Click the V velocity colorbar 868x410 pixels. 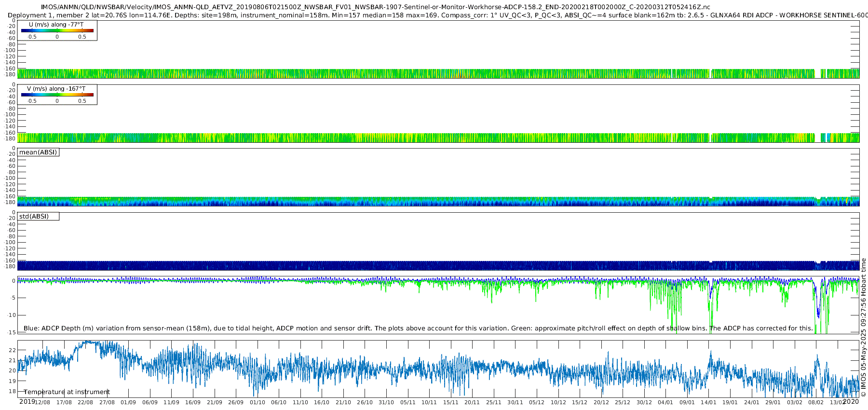click(x=57, y=95)
